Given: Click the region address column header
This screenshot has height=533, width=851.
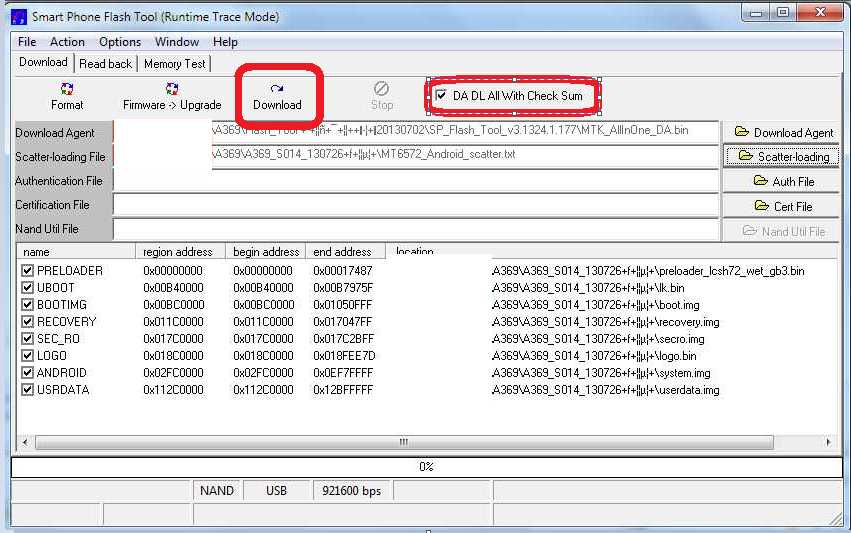Looking at the screenshot, I should [x=180, y=252].
